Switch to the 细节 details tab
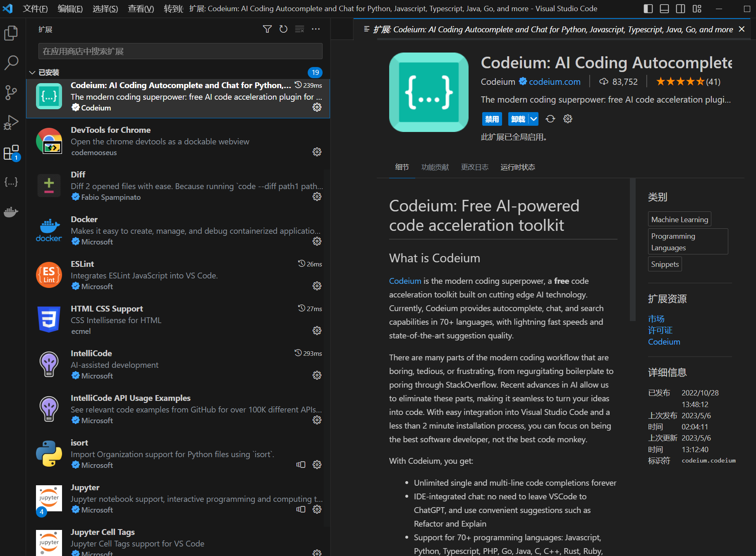The width and height of the screenshot is (756, 556). [402, 167]
